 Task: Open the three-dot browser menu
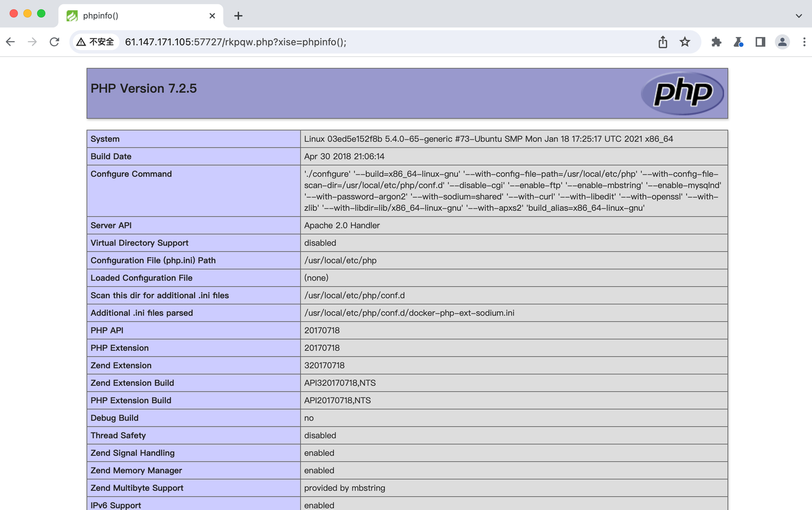tap(804, 41)
